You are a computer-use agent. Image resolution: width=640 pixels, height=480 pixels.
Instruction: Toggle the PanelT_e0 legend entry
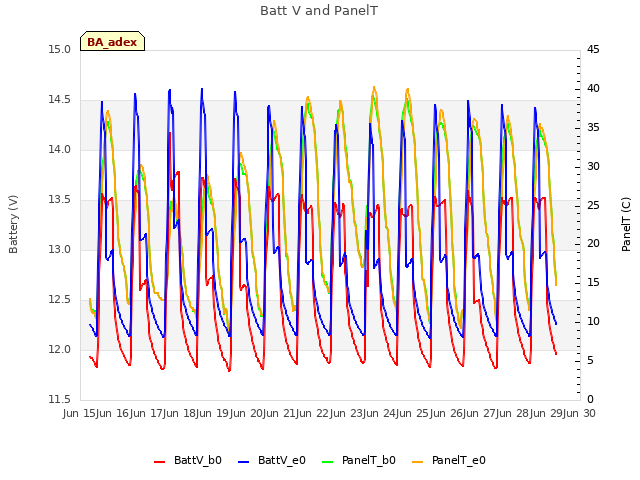click(449, 460)
